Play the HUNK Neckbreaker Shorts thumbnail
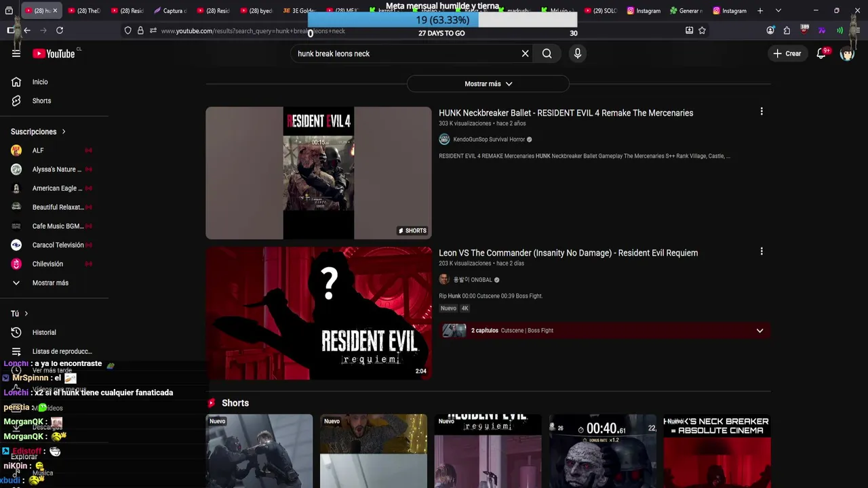 (319, 173)
